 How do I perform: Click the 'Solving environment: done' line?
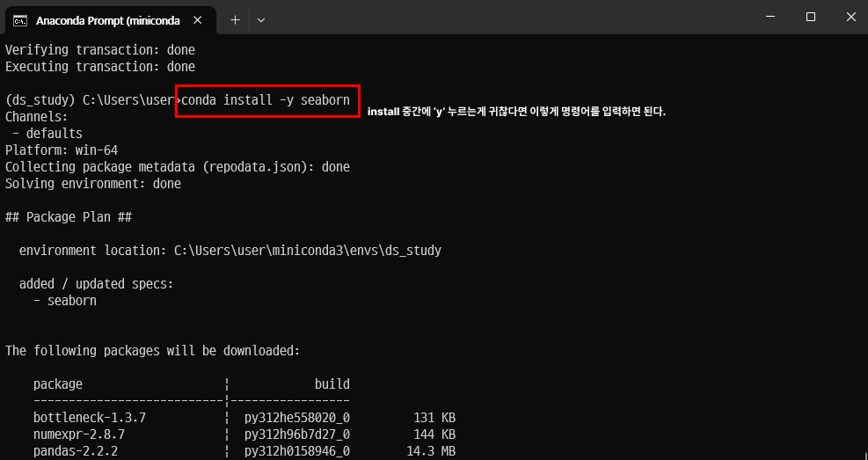[93, 184]
